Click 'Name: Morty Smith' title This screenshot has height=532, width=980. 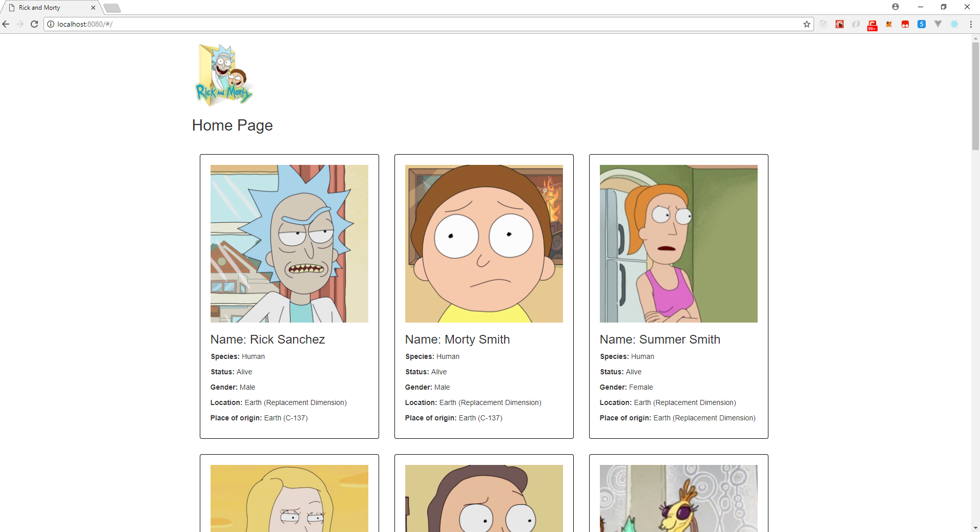point(457,339)
